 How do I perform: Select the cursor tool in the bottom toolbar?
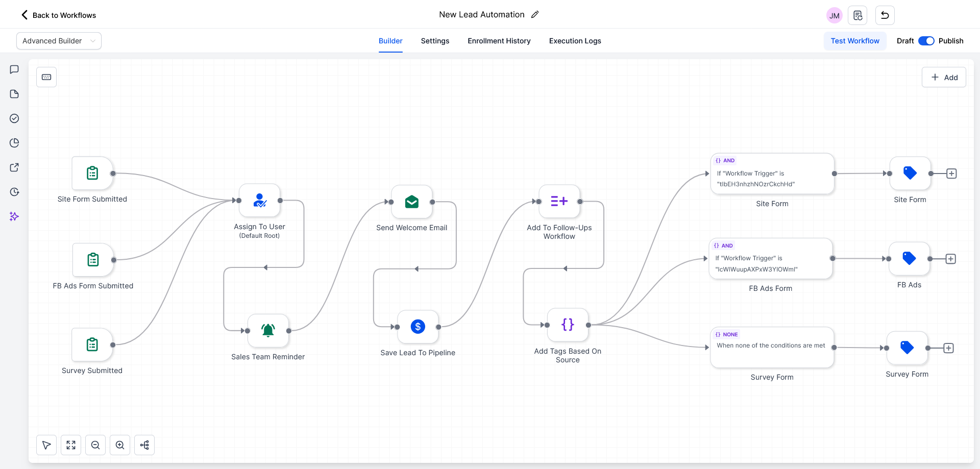pos(46,445)
